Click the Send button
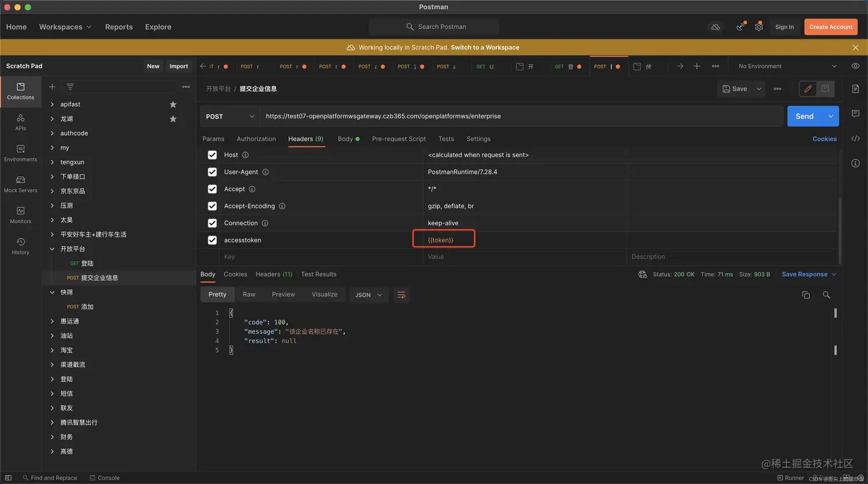This screenshot has width=868, height=484. tap(805, 116)
